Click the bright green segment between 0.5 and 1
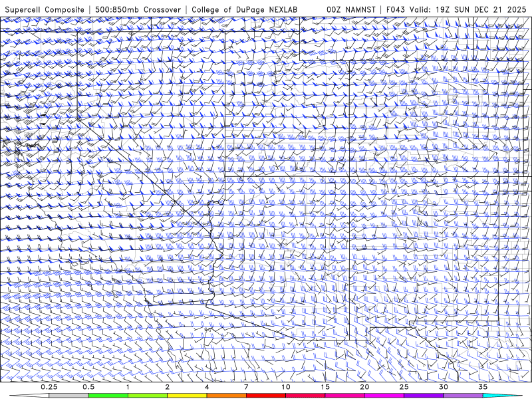Viewport: 532px width, 399px height. coord(108,396)
